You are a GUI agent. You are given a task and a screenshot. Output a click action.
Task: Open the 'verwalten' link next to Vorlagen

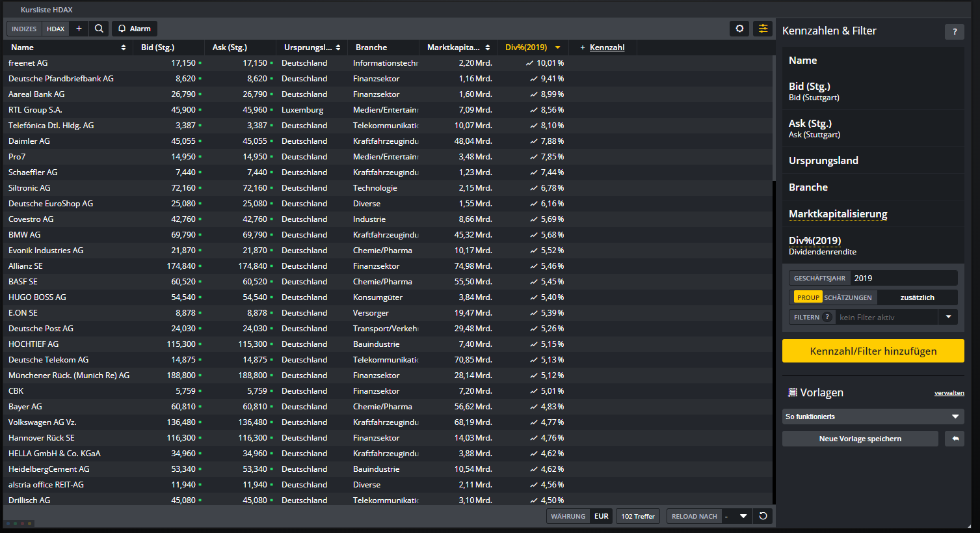pos(949,393)
